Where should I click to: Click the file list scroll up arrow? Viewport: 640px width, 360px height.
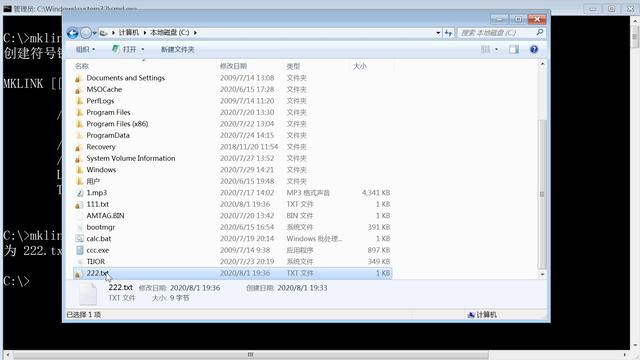[x=542, y=64]
